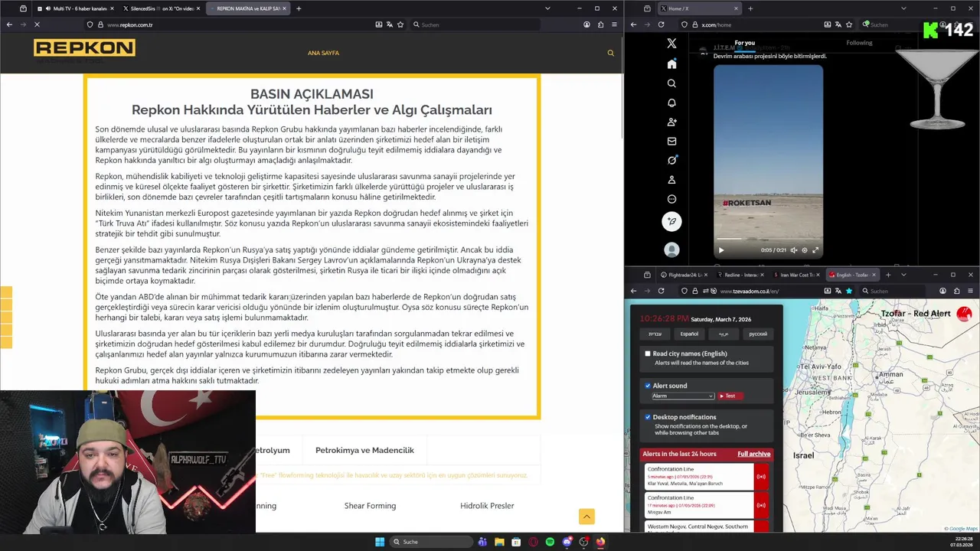Toggle Desktop notifications checkbox

[x=648, y=417]
